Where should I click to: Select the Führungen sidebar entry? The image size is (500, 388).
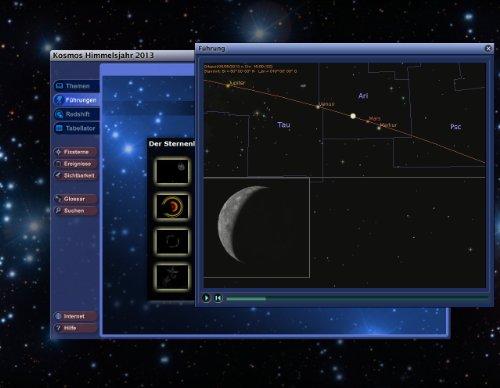(x=76, y=100)
